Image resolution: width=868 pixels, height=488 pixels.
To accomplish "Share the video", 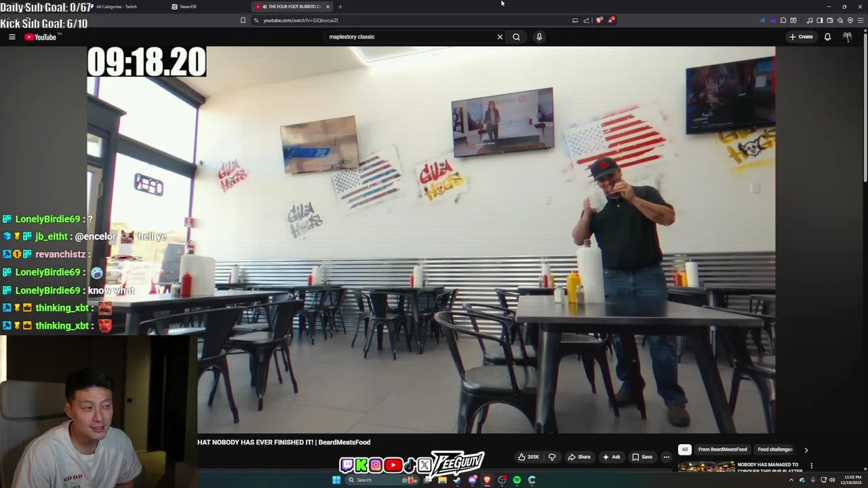I will (x=579, y=457).
